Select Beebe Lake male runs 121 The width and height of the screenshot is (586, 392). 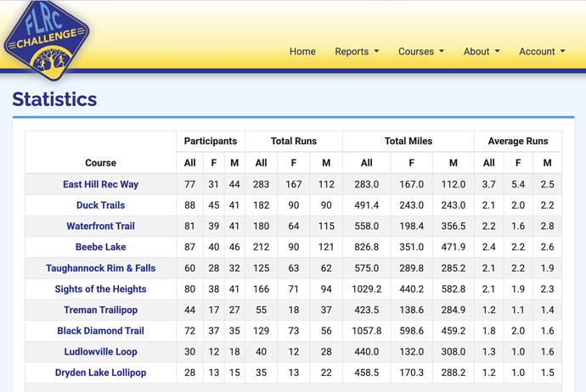point(326,247)
